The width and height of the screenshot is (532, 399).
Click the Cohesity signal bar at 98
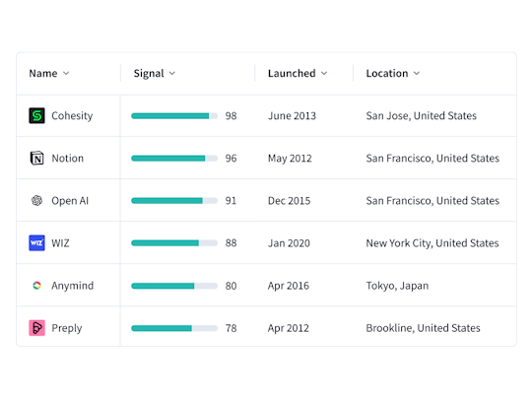click(174, 116)
